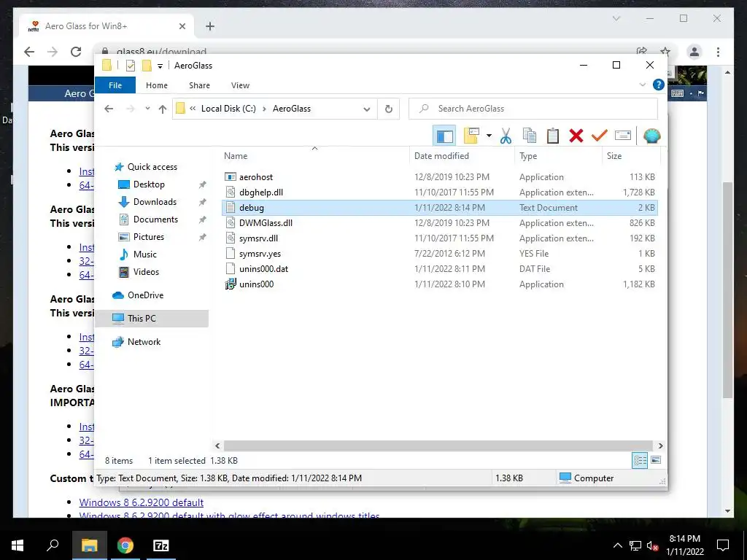
Task: Select the symsrv.dll file
Action: 439,238
